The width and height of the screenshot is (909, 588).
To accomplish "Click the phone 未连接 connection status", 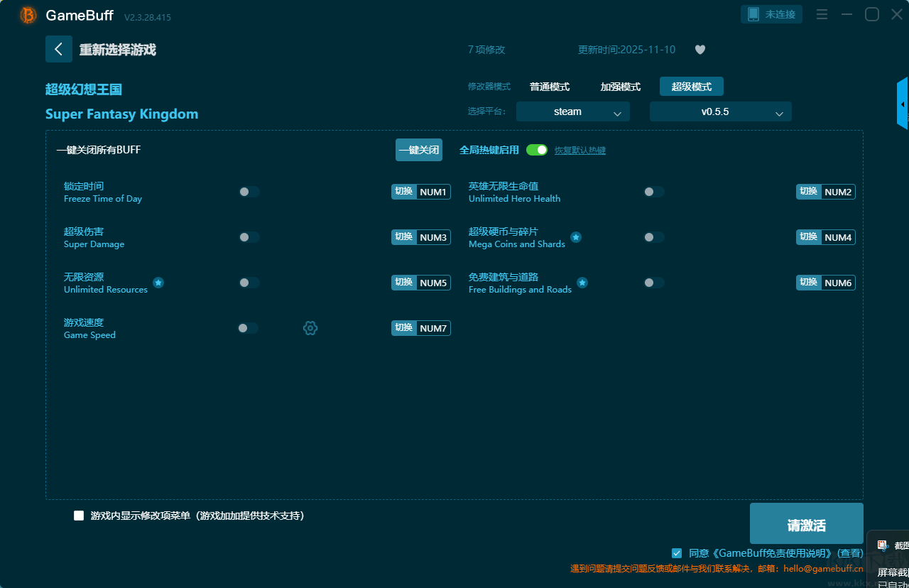I will (772, 14).
